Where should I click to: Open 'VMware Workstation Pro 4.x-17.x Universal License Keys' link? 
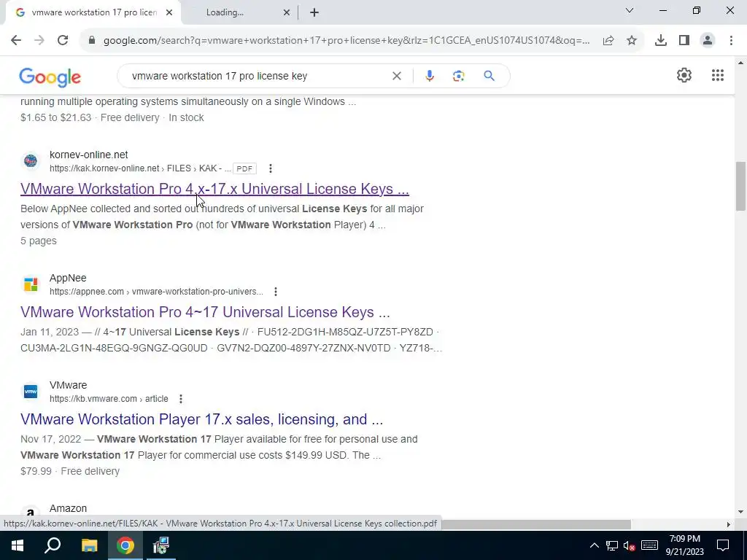[215, 189]
